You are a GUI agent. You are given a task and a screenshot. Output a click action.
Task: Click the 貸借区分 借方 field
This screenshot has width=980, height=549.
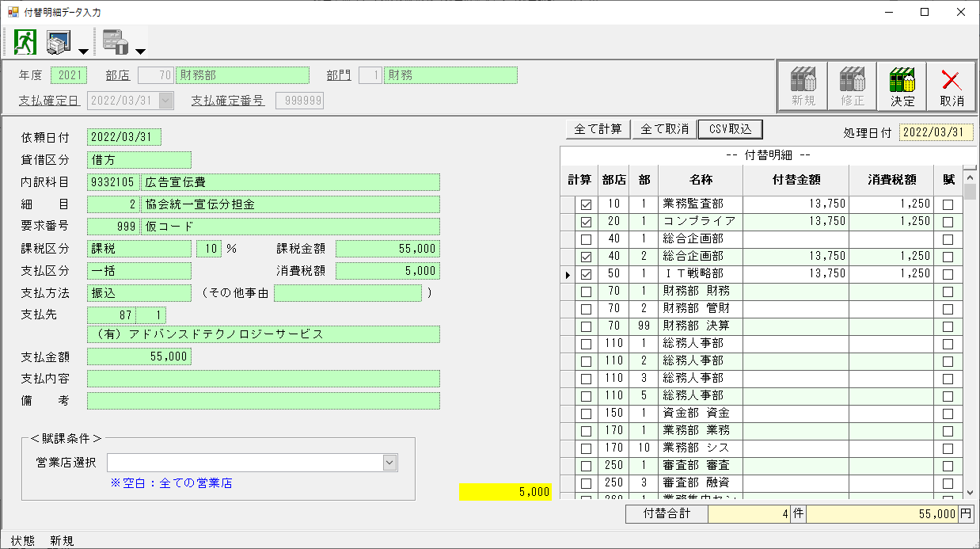(x=139, y=160)
